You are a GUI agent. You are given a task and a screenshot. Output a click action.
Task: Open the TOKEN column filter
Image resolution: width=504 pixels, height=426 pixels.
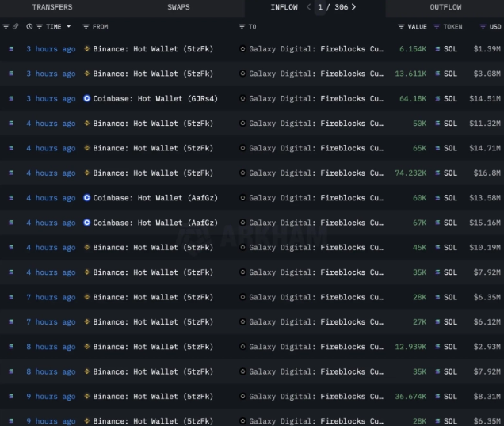pyautogui.click(x=437, y=26)
